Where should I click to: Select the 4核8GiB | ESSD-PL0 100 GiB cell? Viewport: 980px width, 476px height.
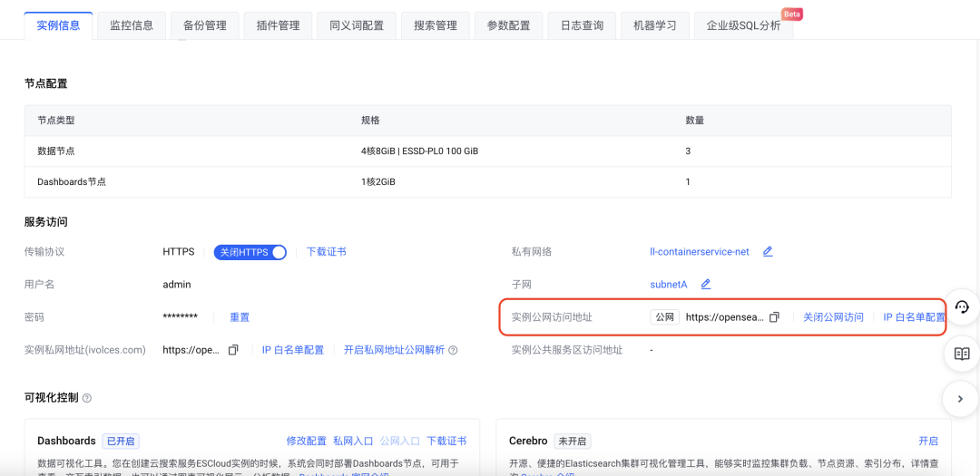419,151
